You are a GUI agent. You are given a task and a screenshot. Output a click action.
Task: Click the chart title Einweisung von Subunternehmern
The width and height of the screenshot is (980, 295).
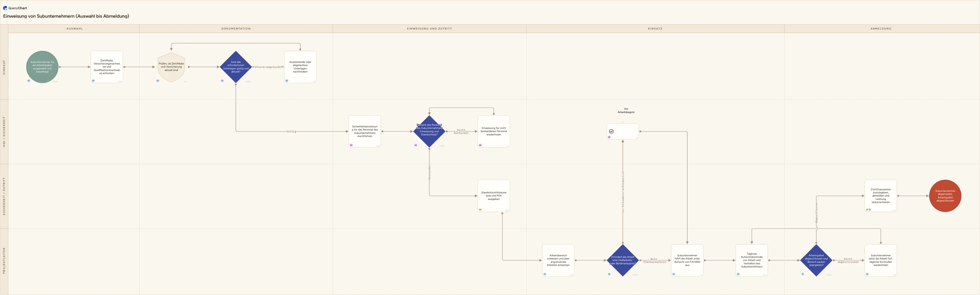[66, 16]
